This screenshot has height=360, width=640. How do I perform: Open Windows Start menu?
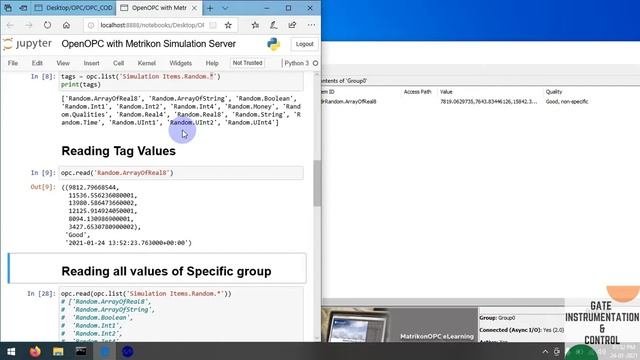(11, 351)
